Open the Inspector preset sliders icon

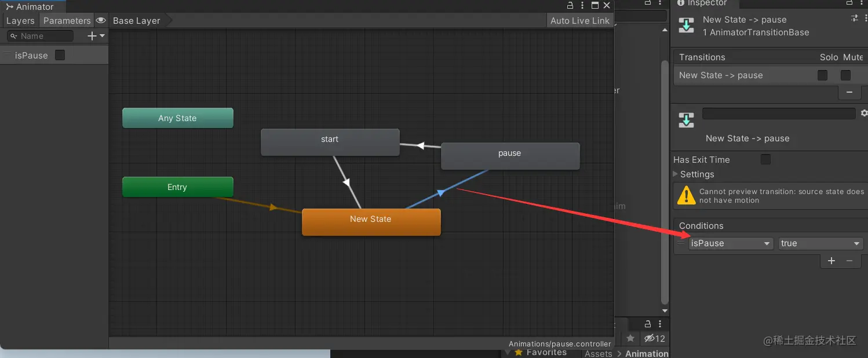(x=855, y=19)
